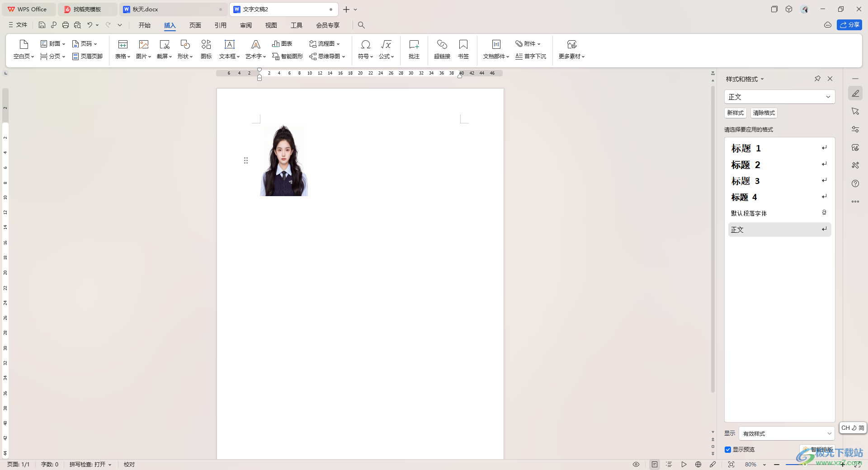The height and width of the screenshot is (470, 868).
Task: Apply the Heading 1 (标题 1) style
Action: point(779,148)
